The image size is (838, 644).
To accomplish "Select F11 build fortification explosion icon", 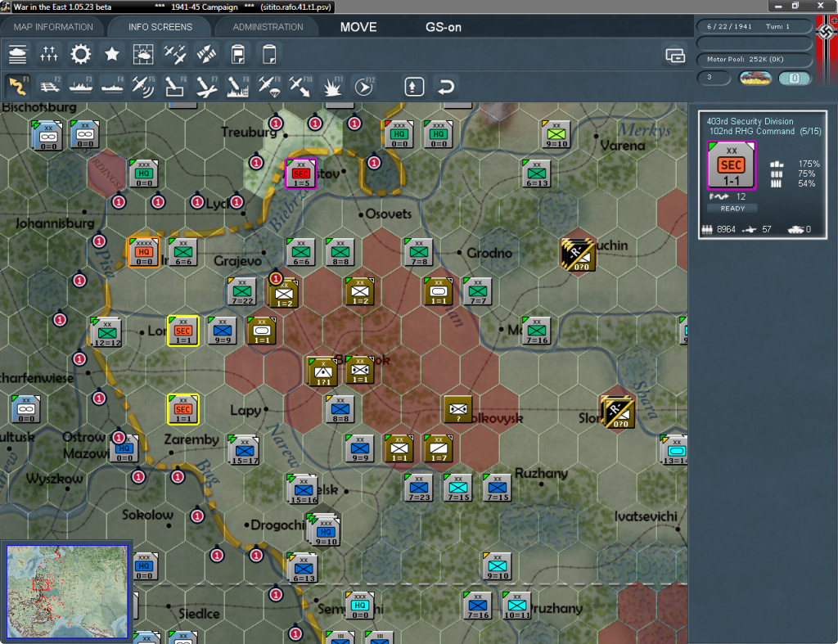I will point(332,86).
